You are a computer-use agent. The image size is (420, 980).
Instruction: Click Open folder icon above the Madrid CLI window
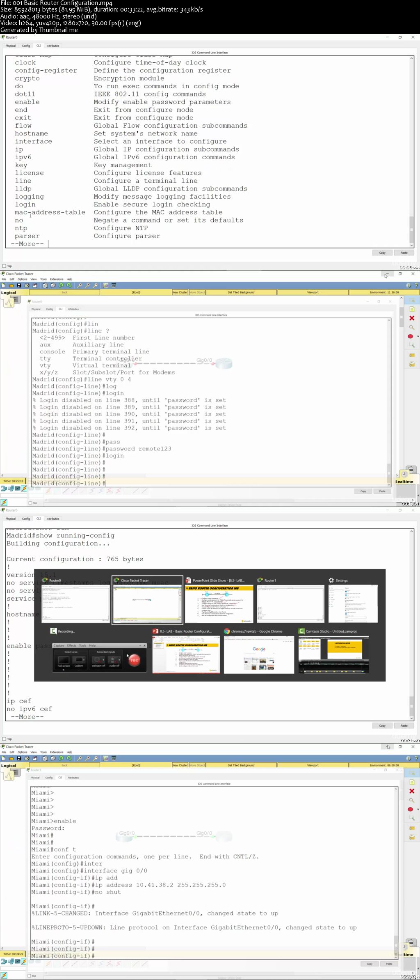click(11, 285)
